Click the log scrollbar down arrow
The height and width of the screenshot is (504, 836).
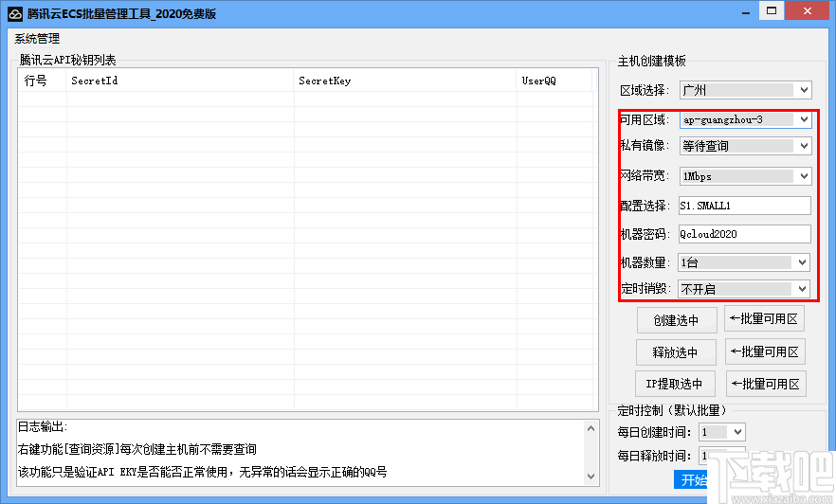pos(591,477)
